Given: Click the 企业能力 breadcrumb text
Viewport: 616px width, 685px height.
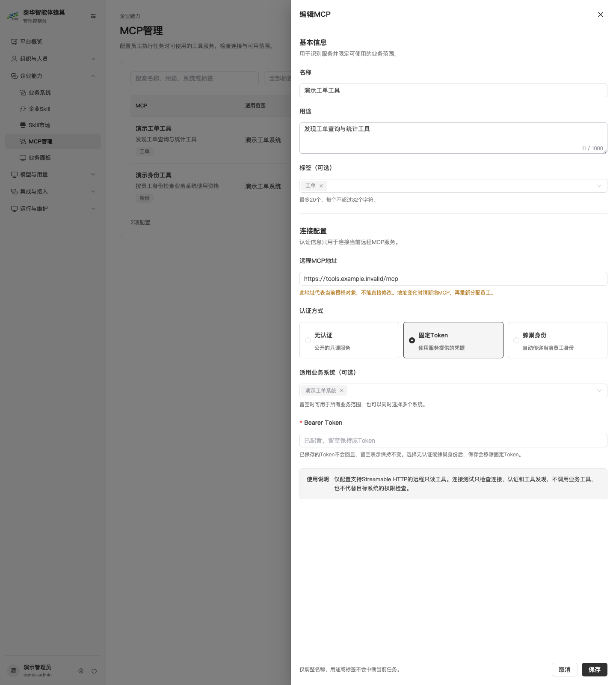Looking at the screenshot, I should tap(130, 16).
